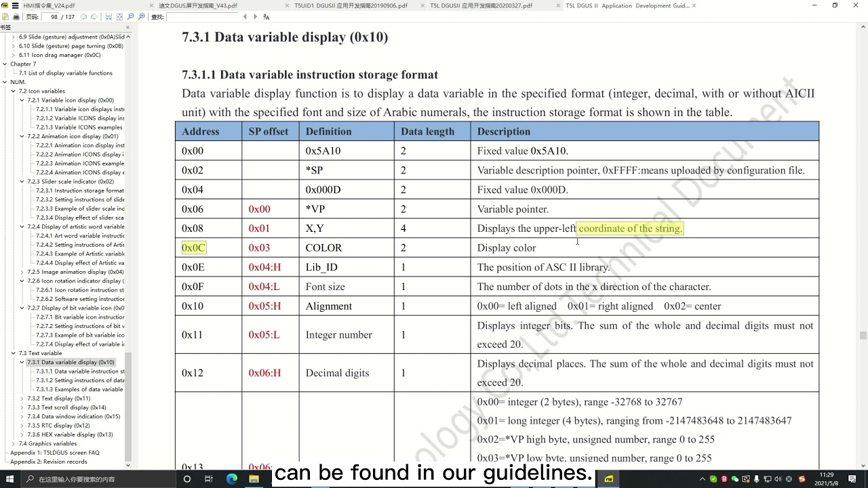868x488 pixels.
Task: Click the zoom in magnifier icon
Action: [x=141, y=16]
